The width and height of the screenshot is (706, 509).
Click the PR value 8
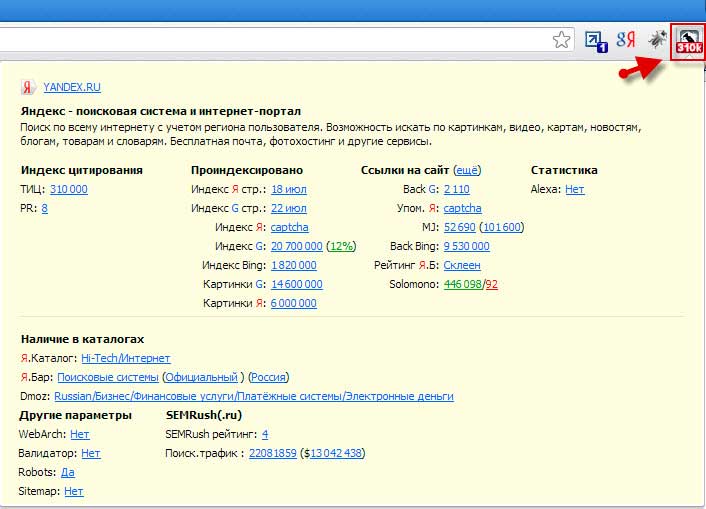pos(45,208)
